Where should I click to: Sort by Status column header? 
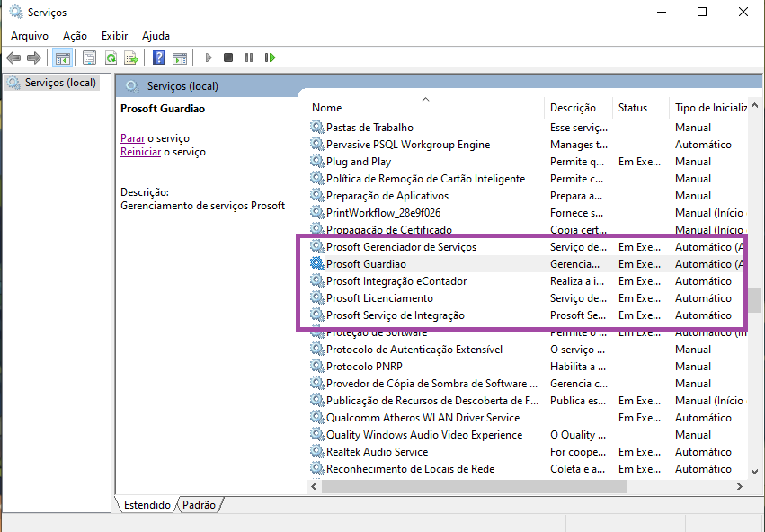[x=641, y=108]
